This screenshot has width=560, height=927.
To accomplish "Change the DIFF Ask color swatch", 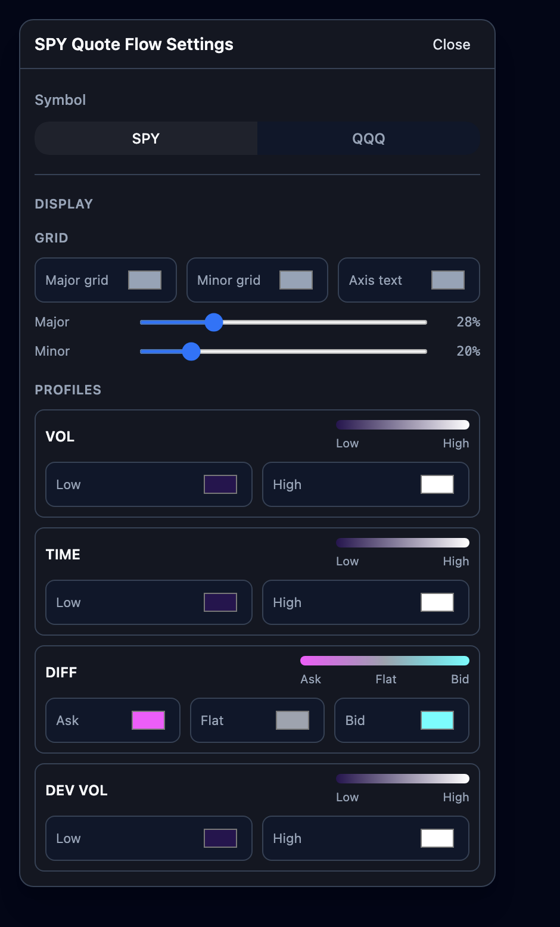I will point(148,720).
